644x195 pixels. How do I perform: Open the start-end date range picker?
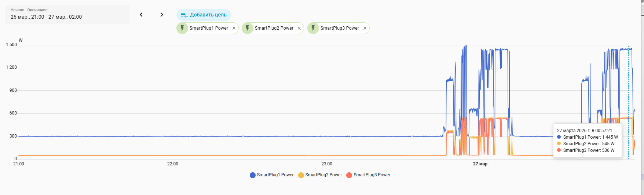67,15
